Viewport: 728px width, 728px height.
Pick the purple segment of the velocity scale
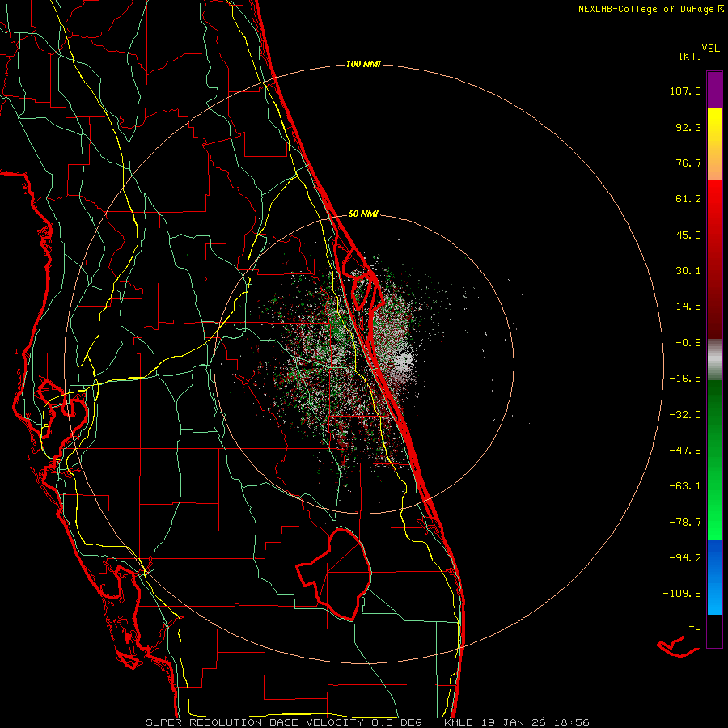point(714,90)
